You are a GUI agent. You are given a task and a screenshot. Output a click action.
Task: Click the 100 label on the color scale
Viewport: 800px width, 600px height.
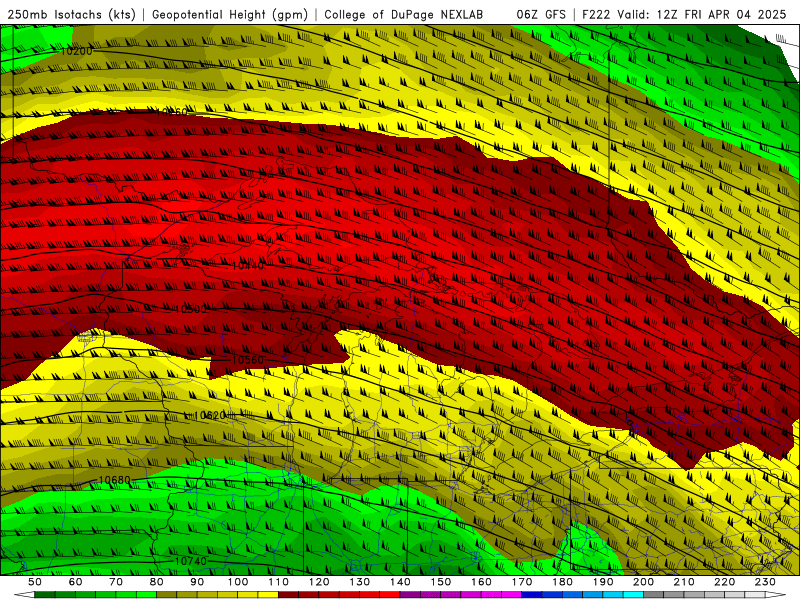tap(238, 582)
